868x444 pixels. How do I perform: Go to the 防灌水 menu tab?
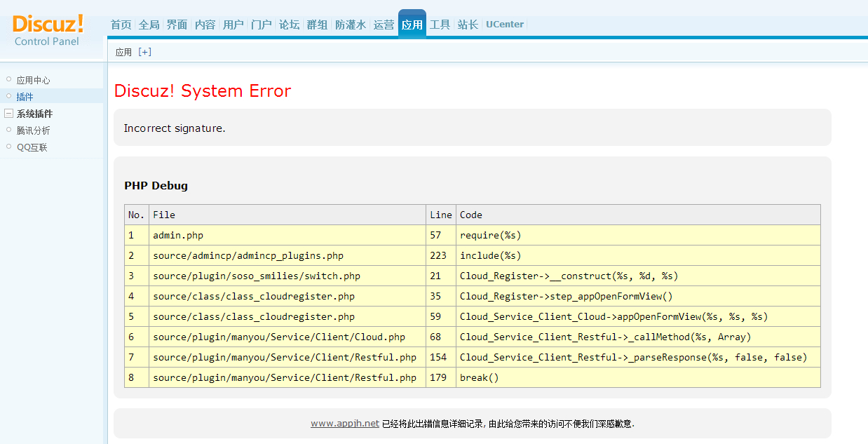pos(351,25)
